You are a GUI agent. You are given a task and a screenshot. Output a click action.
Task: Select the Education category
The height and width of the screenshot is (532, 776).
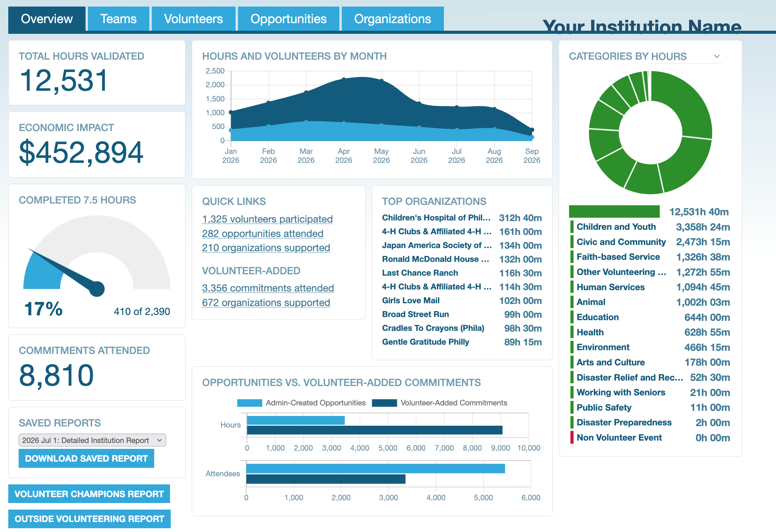tap(650, 317)
